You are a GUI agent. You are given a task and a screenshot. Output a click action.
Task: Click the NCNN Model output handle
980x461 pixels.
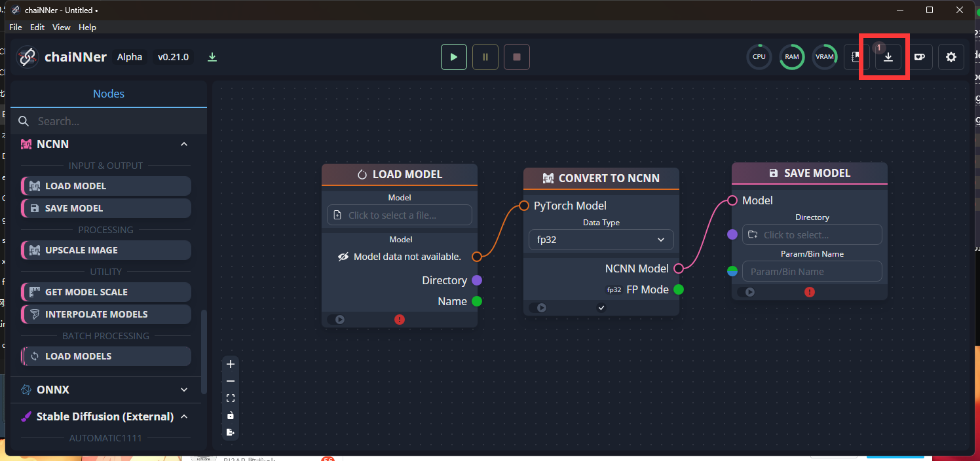(679, 268)
